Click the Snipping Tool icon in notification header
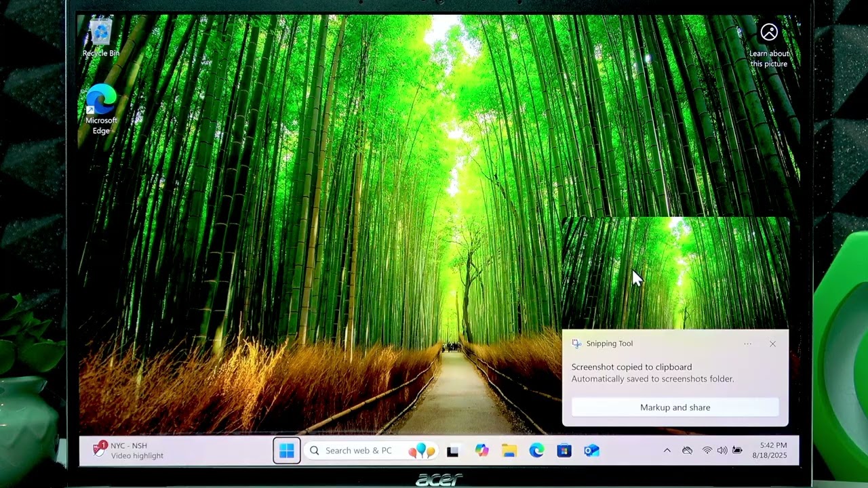 click(x=576, y=344)
